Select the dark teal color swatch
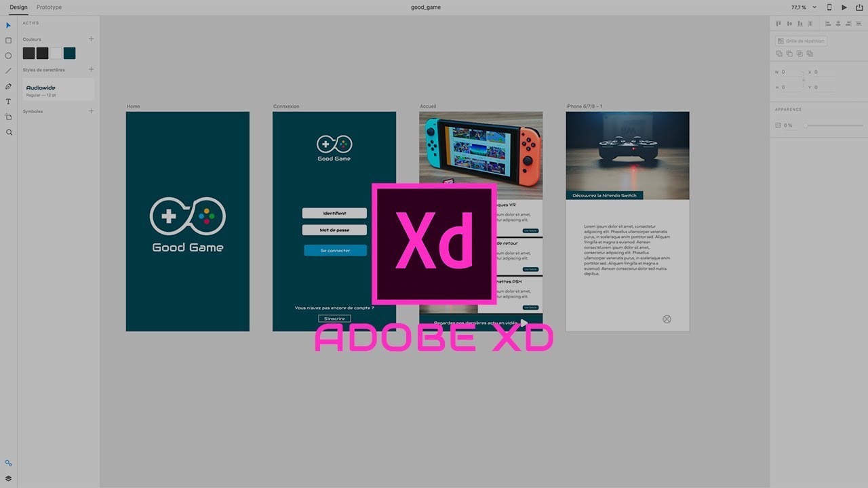Viewport: 868px width, 488px height. (x=69, y=53)
